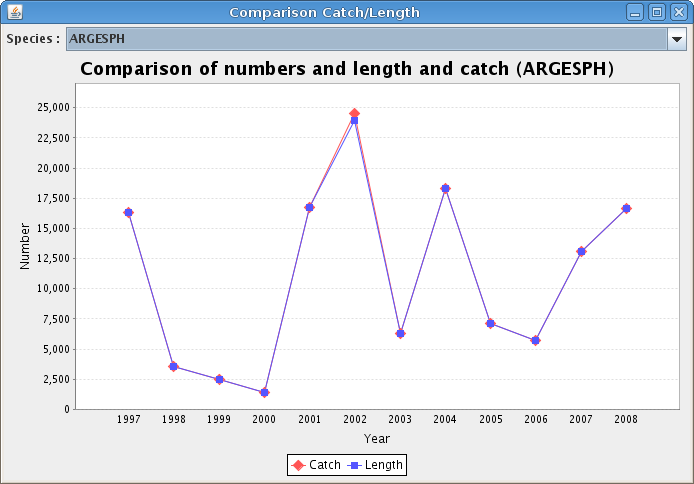The height and width of the screenshot is (484, 694).
Task: Open the Species dropdown arrow
Action: pos(677,39)
